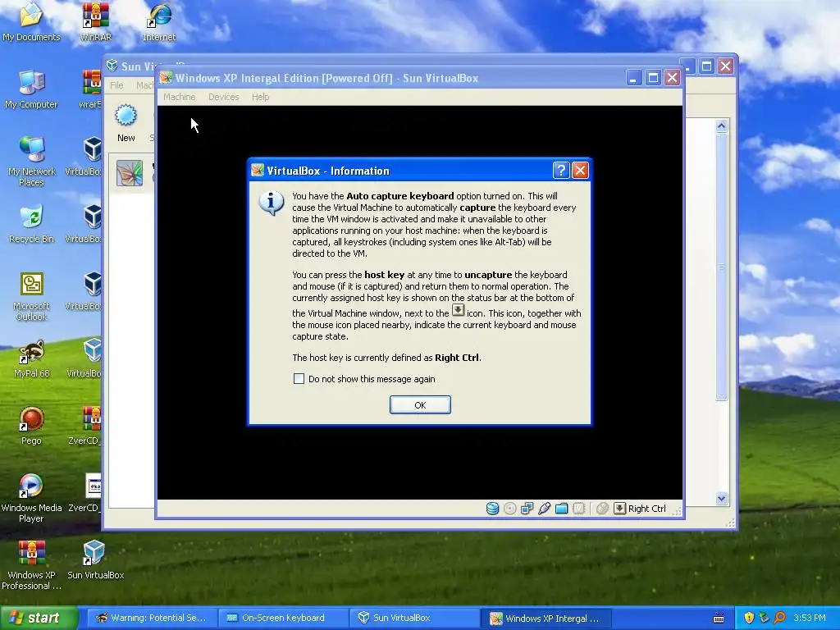Switch to 'Windows XP Intergal ...' taskbar item
This screenshot has width=840, height=630.
coord(546,618)
